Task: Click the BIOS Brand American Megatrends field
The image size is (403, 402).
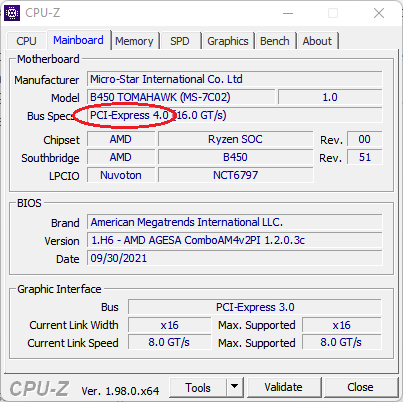Action: point(235,222)
